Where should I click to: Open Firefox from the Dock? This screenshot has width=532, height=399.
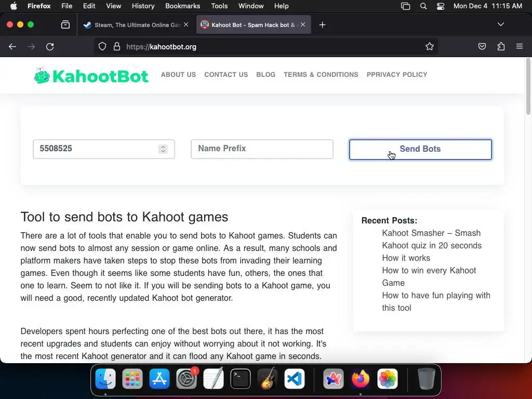pos(361,379)
